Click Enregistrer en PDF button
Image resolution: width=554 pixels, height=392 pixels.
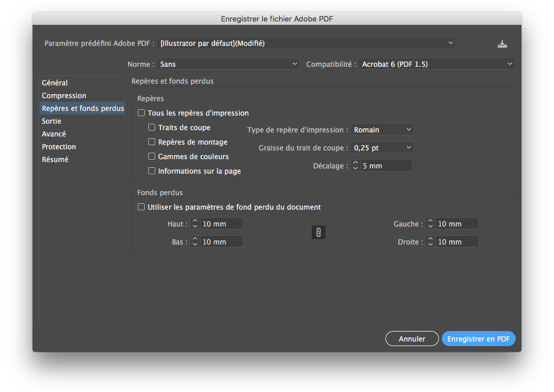click(x=478, y=339)
